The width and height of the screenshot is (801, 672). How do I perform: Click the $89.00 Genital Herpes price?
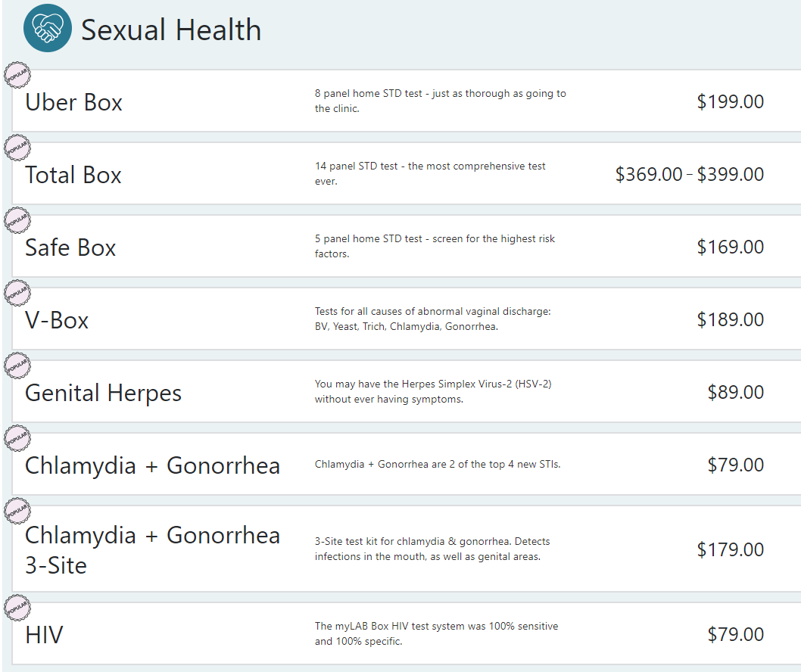coord(735,393)
